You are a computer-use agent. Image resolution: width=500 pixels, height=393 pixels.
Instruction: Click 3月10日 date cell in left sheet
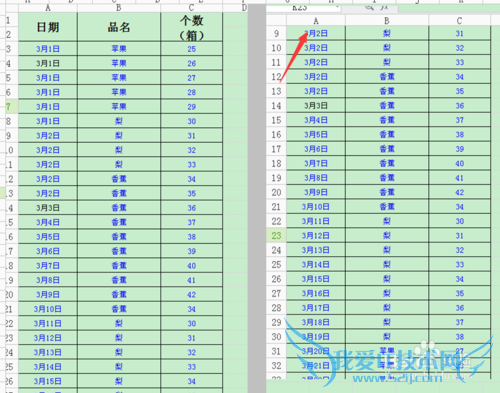click(x=48, y=309)
